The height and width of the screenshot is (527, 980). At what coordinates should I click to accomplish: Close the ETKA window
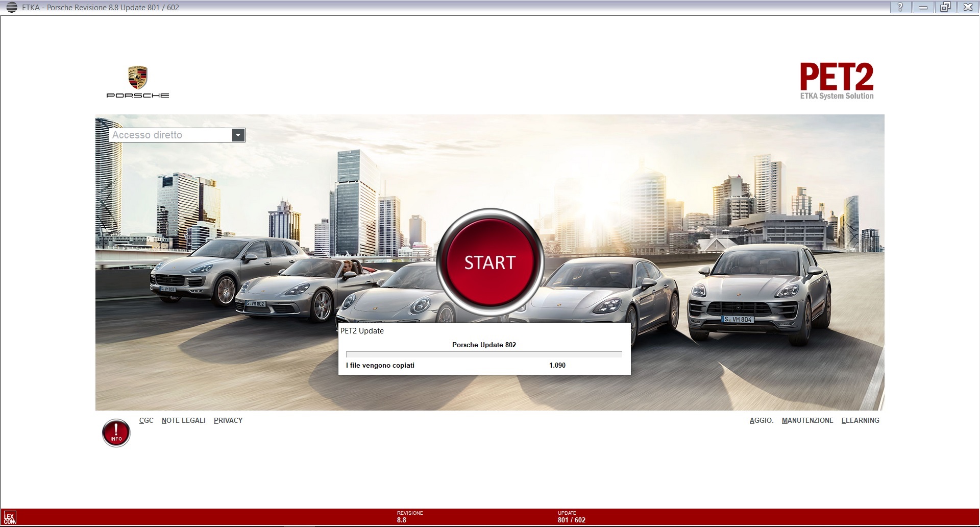click(x=968, y=7)
